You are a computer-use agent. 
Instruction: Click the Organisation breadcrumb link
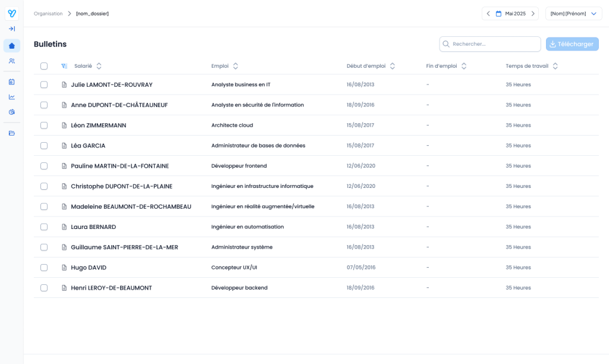point(48,14)
